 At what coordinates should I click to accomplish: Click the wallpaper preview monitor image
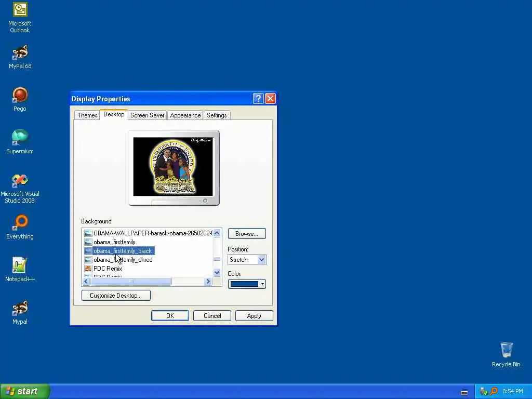point(173,167)
